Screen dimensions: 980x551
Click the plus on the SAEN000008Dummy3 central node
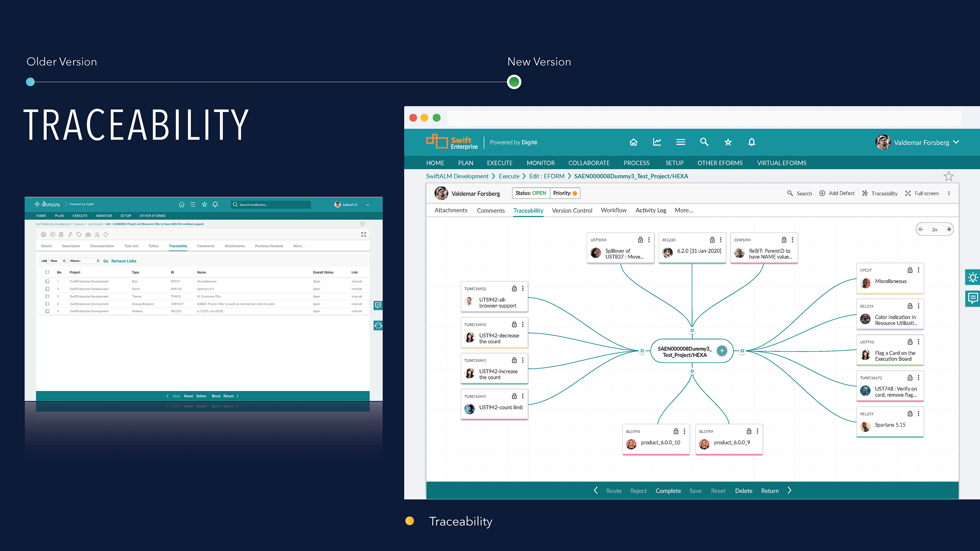click(722, 350)
